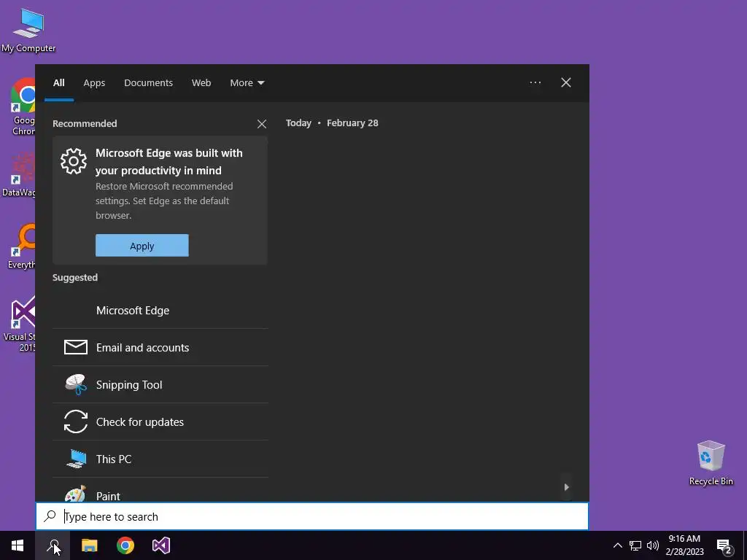Click the Snipping Tool scissors icon
Viewport: 747px width, 560px height.
[76, 385]
